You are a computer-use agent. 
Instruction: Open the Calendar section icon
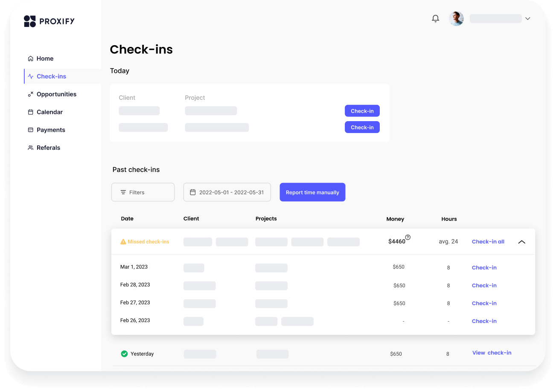30,112
